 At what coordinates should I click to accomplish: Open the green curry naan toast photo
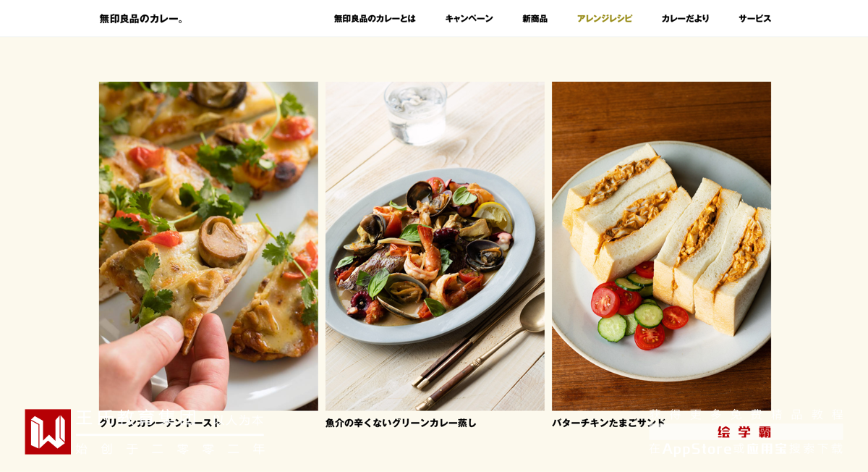[208, 246]
